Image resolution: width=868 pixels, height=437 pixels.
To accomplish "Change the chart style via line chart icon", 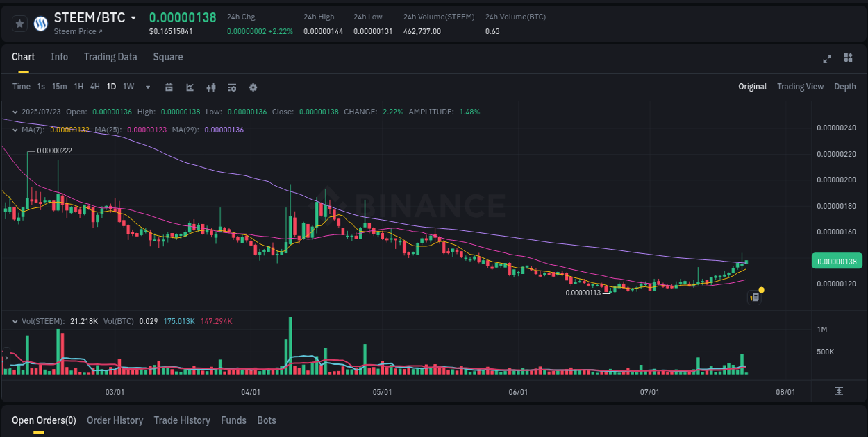I will 190,87.
